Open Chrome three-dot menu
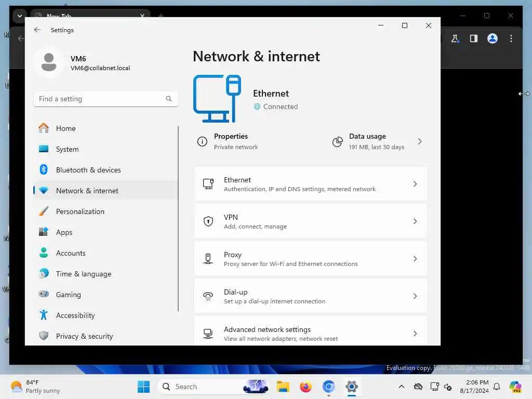 pos(511,38)
